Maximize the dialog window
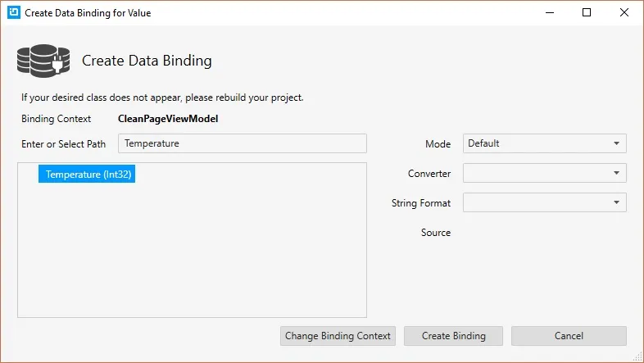This screenshot has width=644, height=363. point(587,13)
